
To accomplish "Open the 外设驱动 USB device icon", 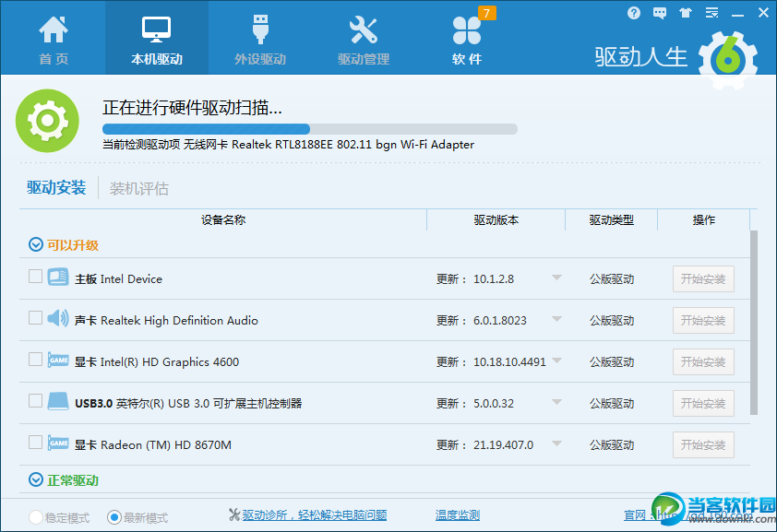I will pyautogui.click(x=259, y=31).
